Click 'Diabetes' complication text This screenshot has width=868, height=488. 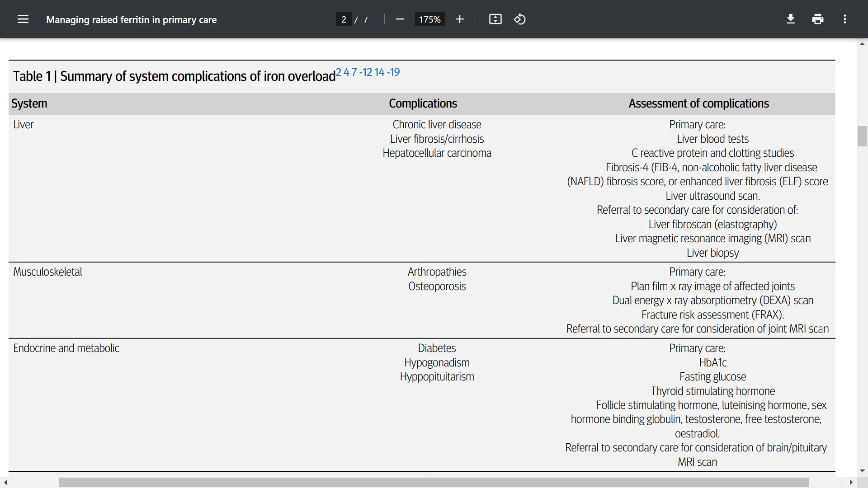[437, 348]
